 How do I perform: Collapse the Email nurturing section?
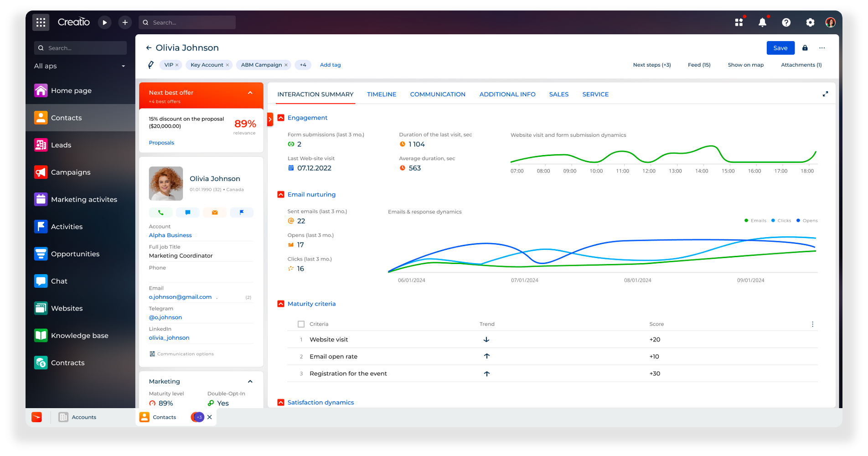tap(281, 195)
